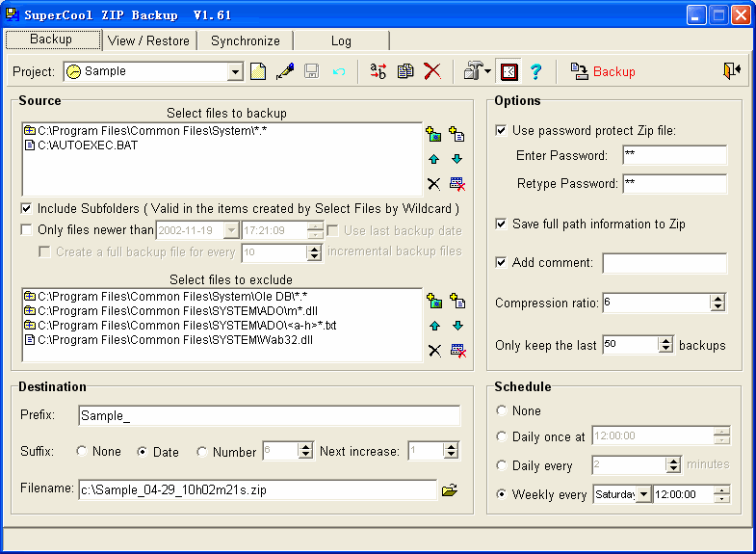This screenshot has width=756, height=554.
Task: Move exclude list item up
Action: click(x=435, y=326)
